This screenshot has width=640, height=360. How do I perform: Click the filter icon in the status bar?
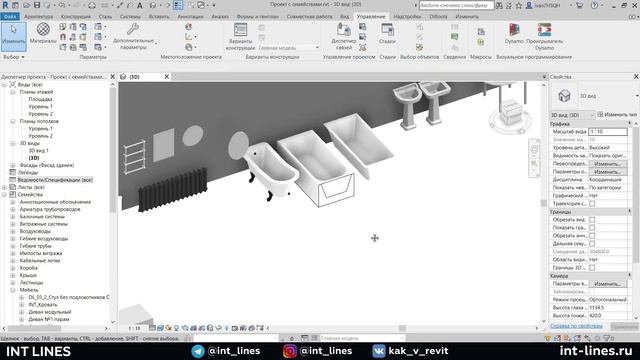[607, 338]
